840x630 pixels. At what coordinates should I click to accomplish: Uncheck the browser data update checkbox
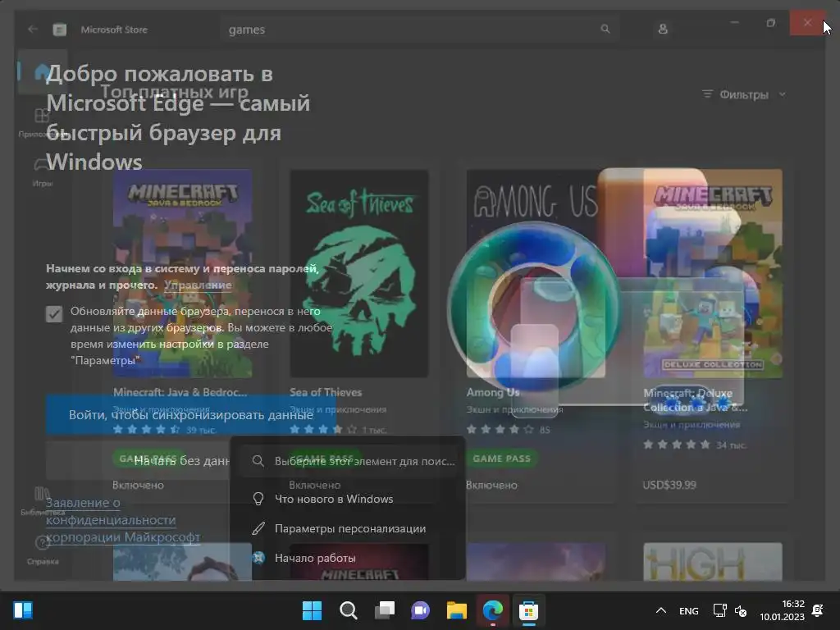(54, 314)
